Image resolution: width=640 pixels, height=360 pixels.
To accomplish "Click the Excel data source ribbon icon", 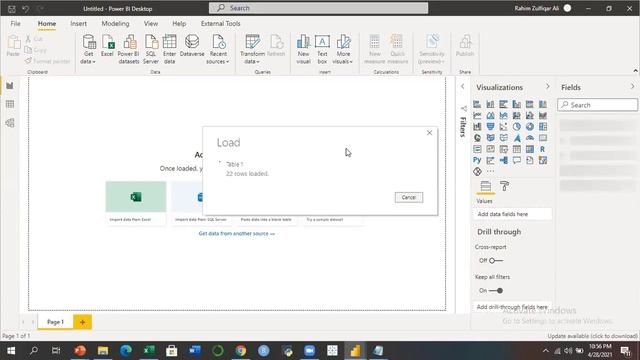I will pos(107,46).
